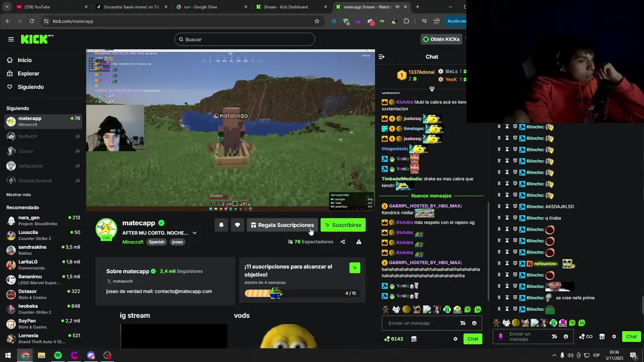Image resolution: width=644 pixels, height=362 pixels.
Task: Send message with Kick Chat button
Action: (473, 339)
